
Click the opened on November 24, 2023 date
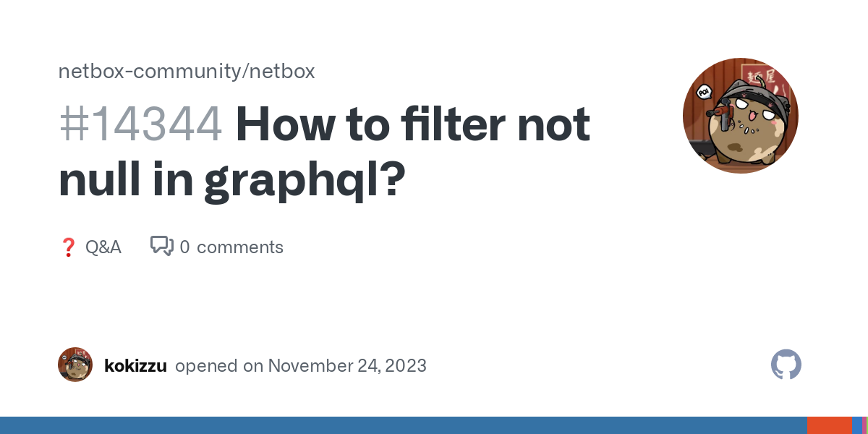click(301, 365)
